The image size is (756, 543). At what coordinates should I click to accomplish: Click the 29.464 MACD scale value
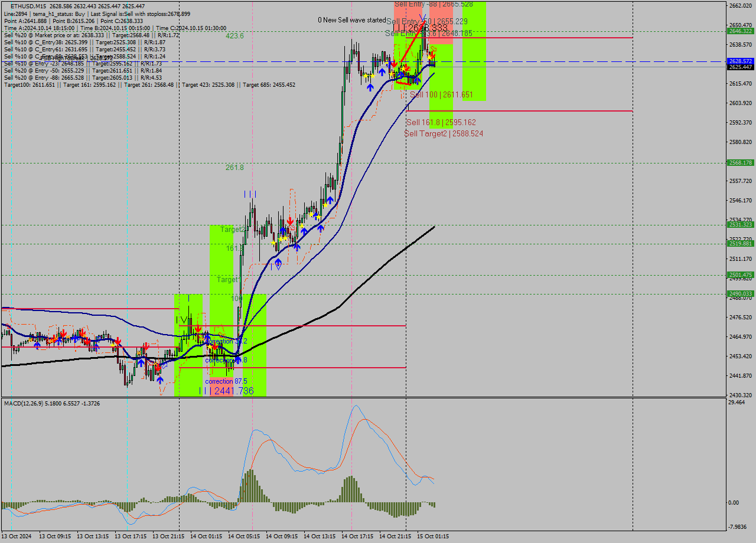737,403
